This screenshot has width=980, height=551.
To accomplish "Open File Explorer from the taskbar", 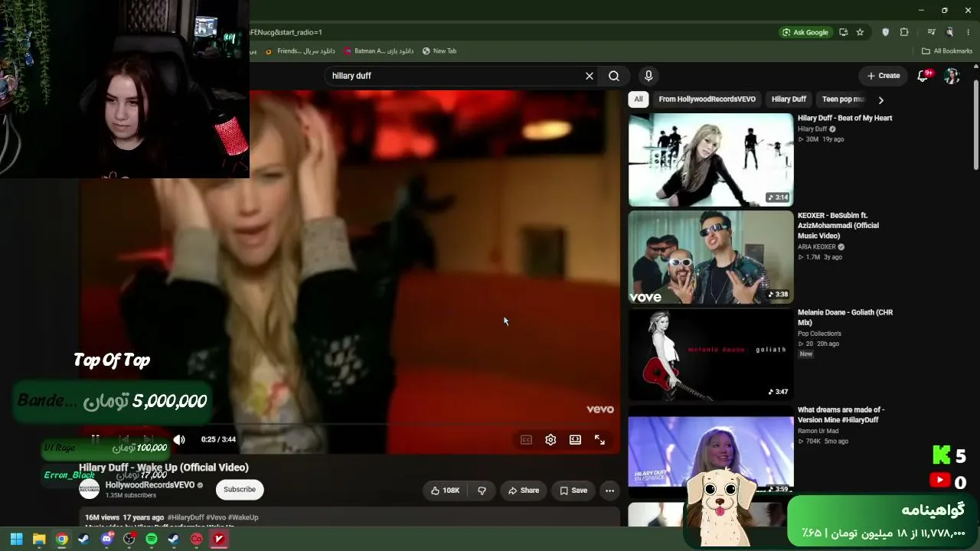I will [39, 539].
